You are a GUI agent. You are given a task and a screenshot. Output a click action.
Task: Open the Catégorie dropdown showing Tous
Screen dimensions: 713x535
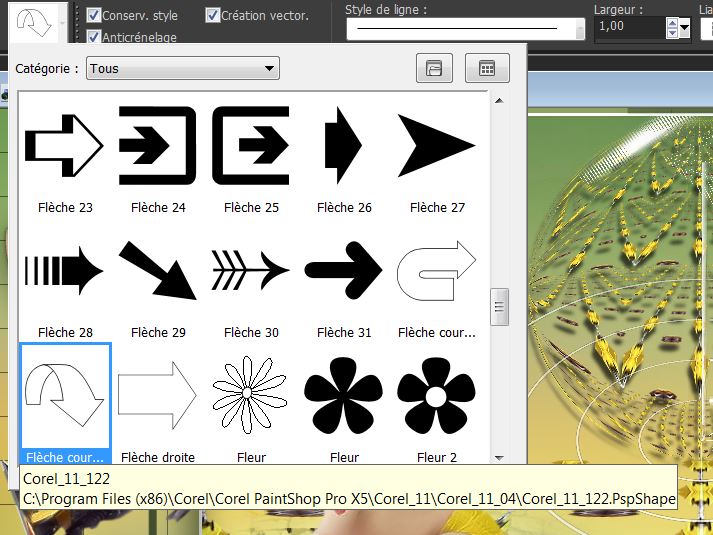(x=183, y=68)
